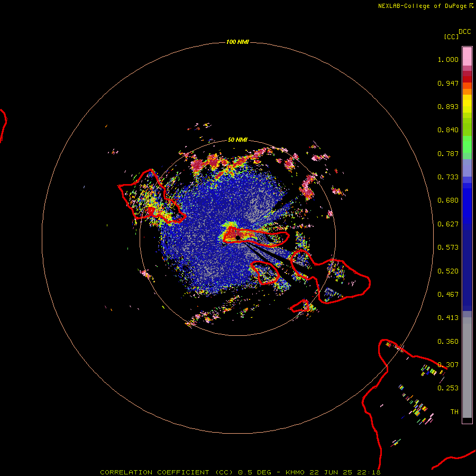This screenshot has height=476, width=476.
Task: Click the 0.573 legend value
Action: point(448,248)
